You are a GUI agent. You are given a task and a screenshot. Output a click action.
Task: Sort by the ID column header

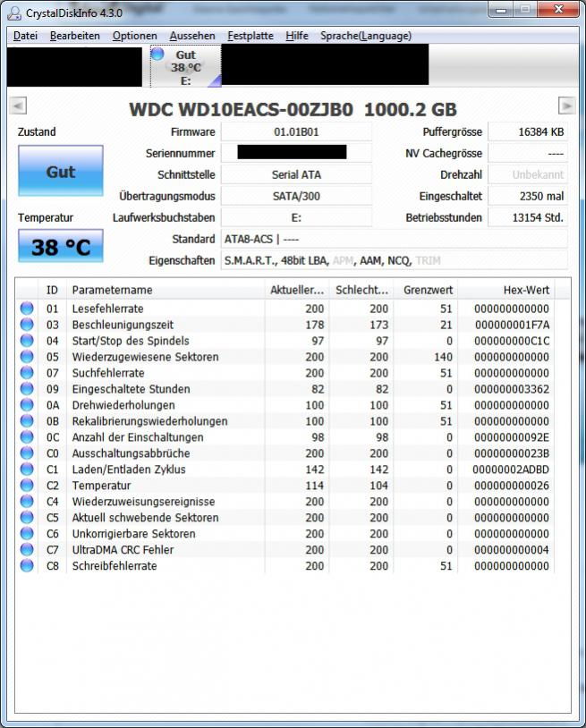tap(52, 290)
